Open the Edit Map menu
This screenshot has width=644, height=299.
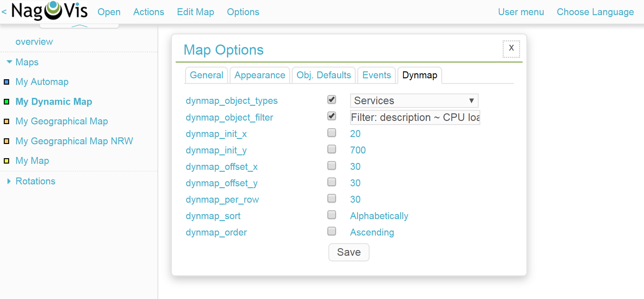tap(195, 12)
